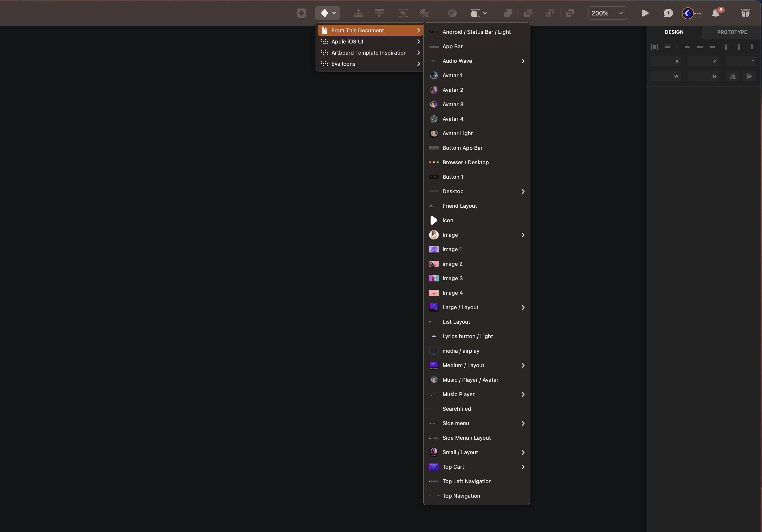Toggle flip horizontal button

point(733,76)
